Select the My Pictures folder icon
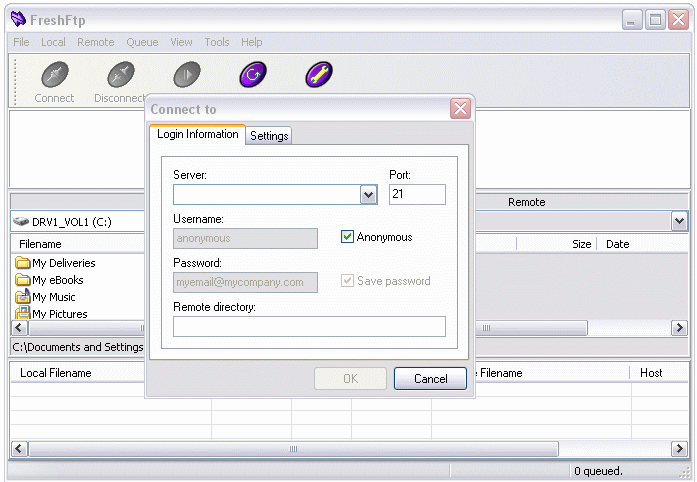Image resolution: width=697 pixels, height=482 pixels. pyautogui.click(x=22, y=313)
